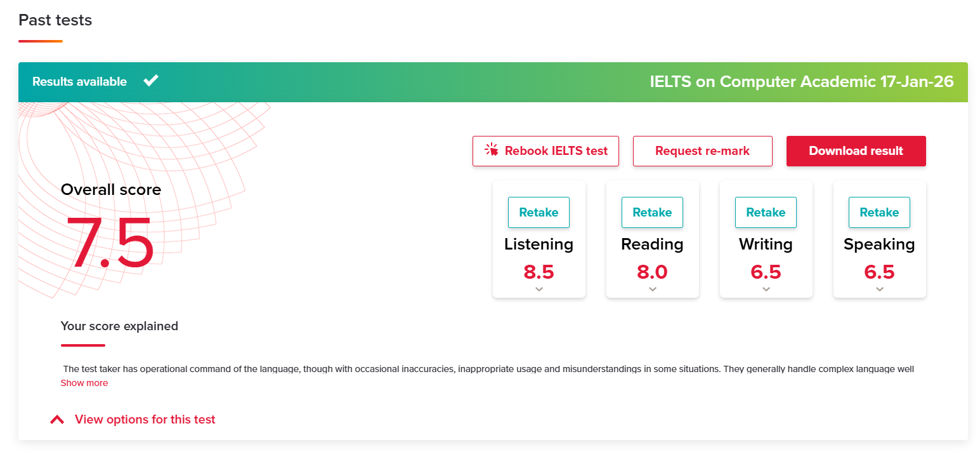
Task: Expand the Listening score details chevron
Action: point(539,289)
